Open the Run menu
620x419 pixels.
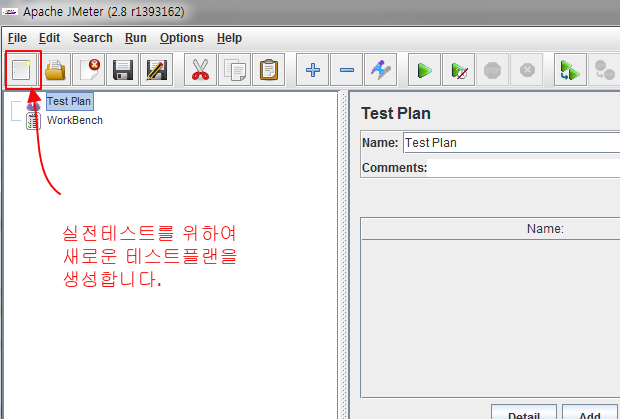point(136,38)
